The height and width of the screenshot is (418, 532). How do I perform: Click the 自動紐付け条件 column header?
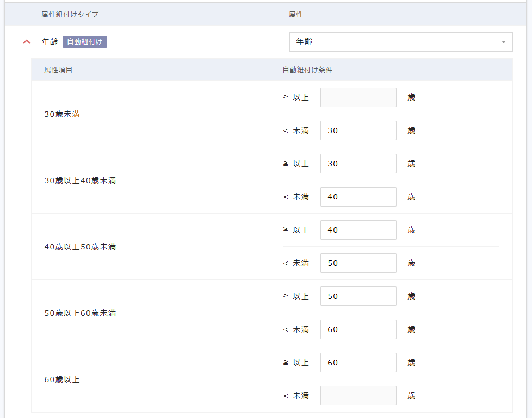point(307,70)
